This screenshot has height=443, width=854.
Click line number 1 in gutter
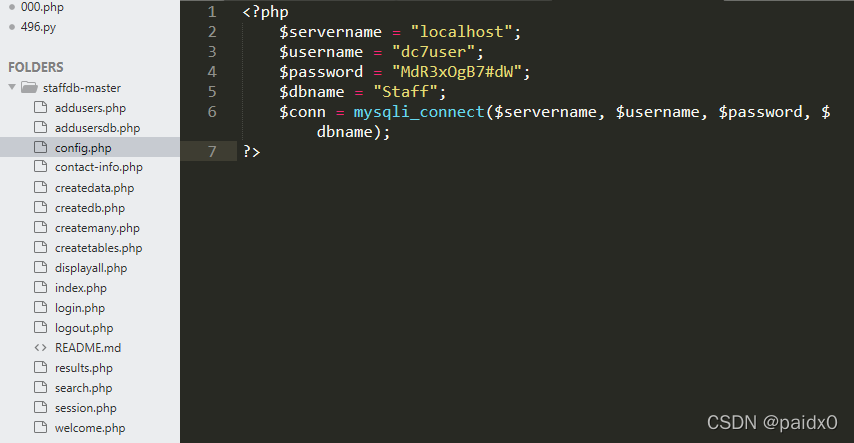[x=212, y=12]
